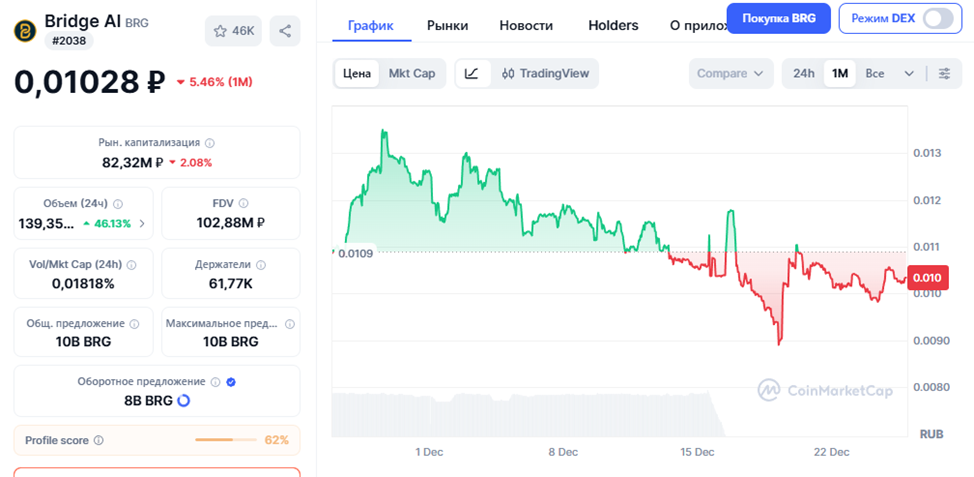974x477 pixels.
Task: Open the TradingView chart option
Action: [545, 73]
